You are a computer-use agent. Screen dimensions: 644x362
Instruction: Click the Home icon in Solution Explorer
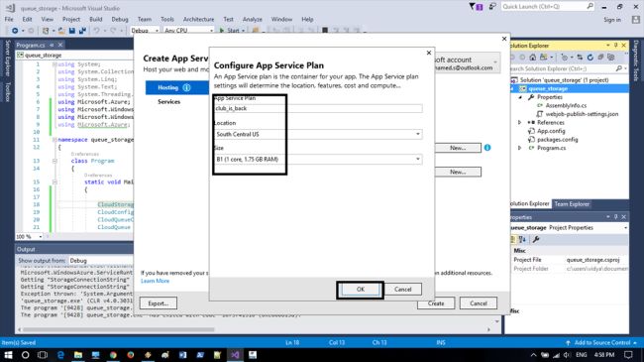(x=533, y=58)
